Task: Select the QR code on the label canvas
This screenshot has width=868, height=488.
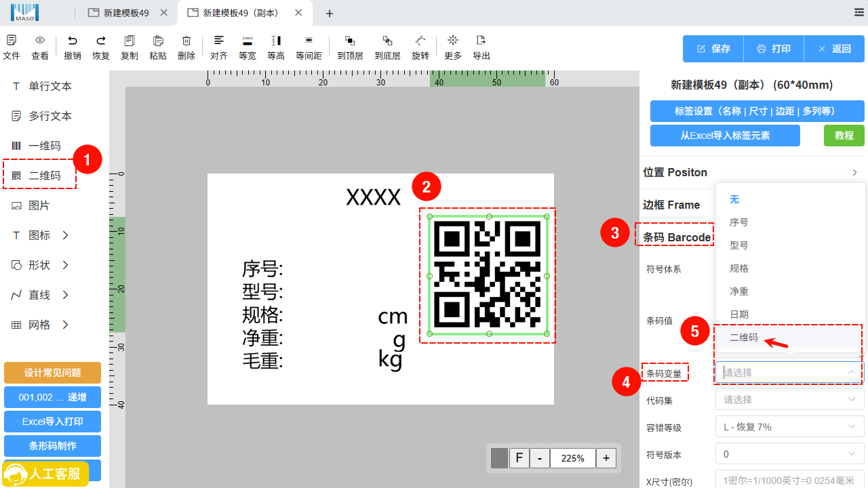Action: 488,276
